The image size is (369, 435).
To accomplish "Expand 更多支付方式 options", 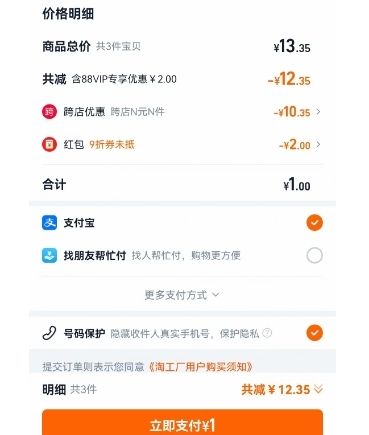I will (182, 295).
